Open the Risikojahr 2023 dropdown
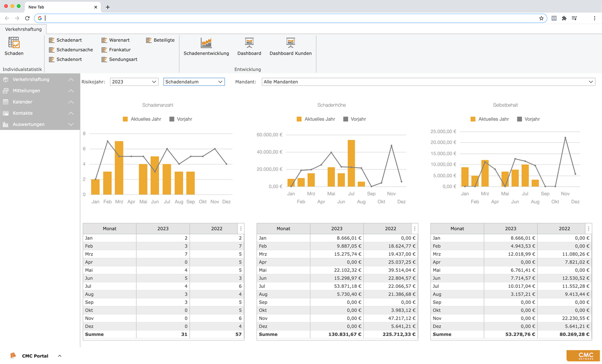 click(x=134, y=82)
